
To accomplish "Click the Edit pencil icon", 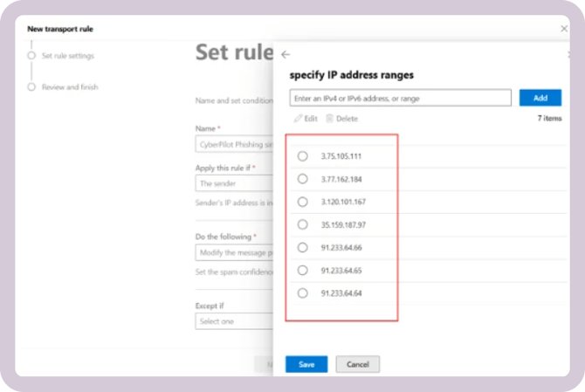I will click(297, 118).
